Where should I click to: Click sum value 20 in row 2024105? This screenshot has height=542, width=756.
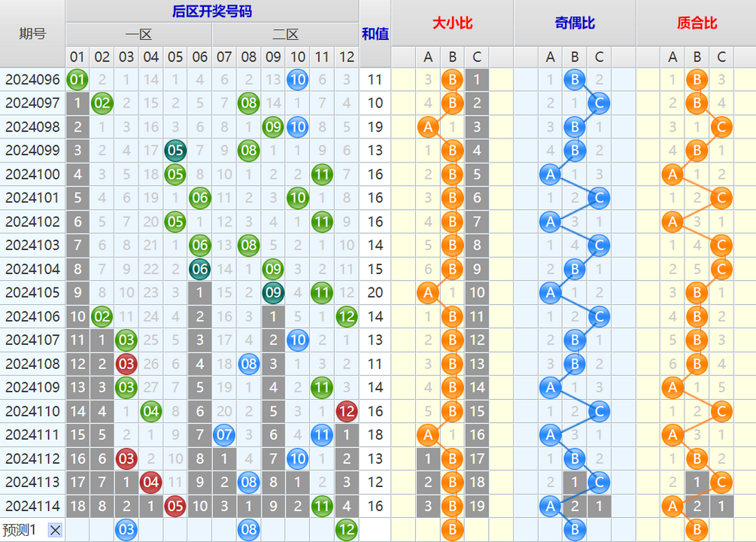tap(375, 293)
